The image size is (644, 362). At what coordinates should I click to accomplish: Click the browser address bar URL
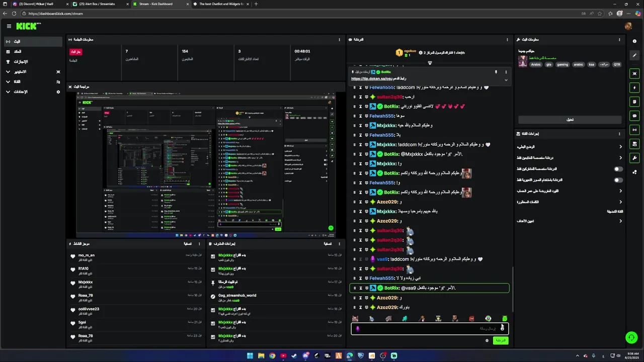pos(55,14)
